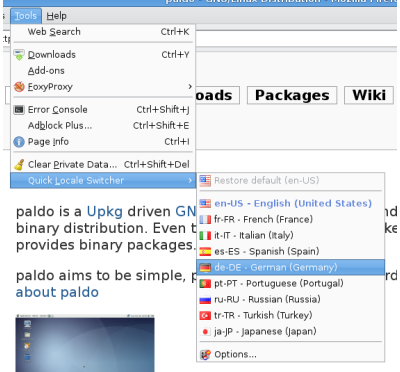The image size is (400, 372).
Task: Click the Downloads green arrow icon
Action: click(x=19, y=55)
